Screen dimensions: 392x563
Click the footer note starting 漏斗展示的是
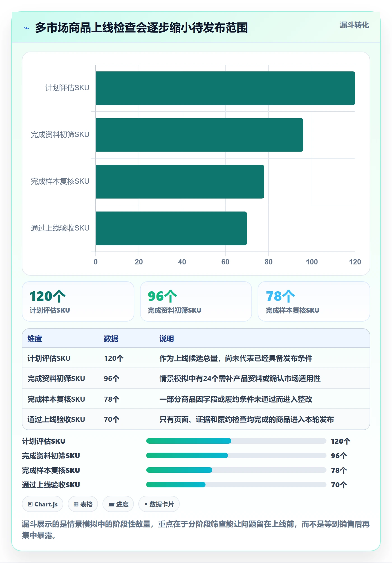tap(196, 529)
